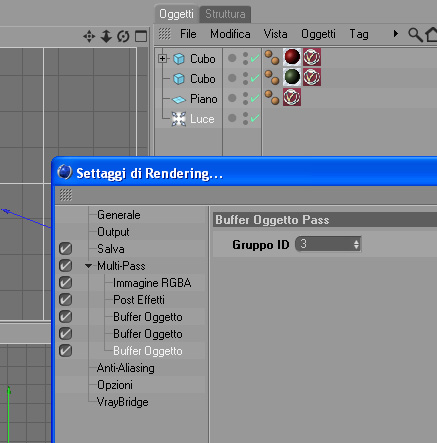Image resolution: width=437 pixels, height=443 pixels.
Task: Click the move-view icon in viewport header
Action: [x=89, y=36]
